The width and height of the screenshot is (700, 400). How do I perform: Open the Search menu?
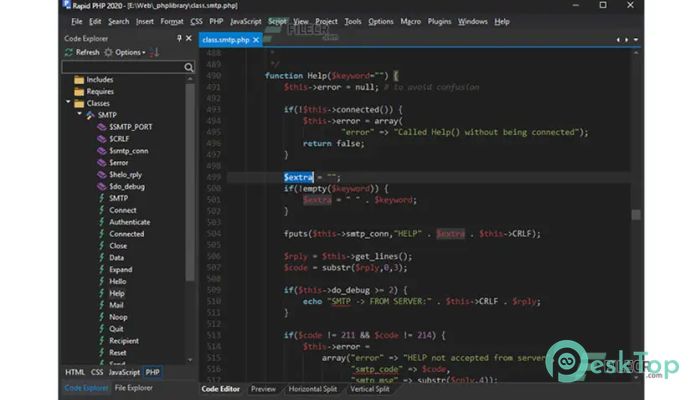[x=118, y=21]
